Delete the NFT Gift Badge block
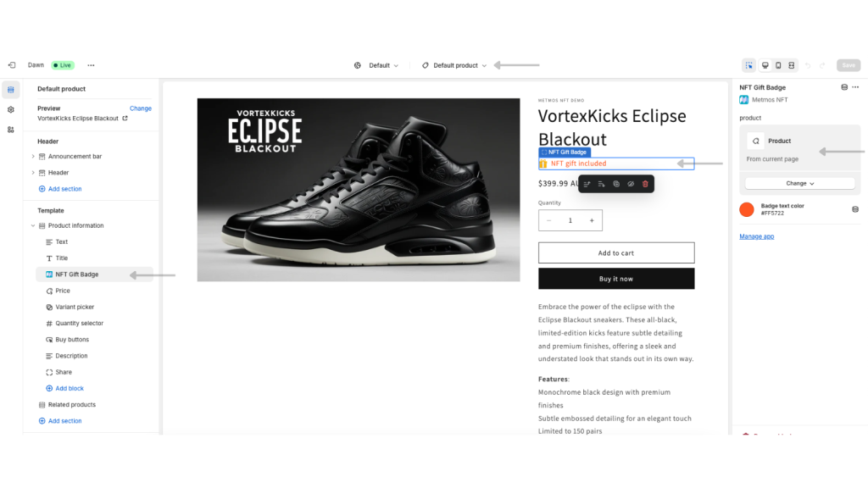The image size is (868, 488). [645, 184]
